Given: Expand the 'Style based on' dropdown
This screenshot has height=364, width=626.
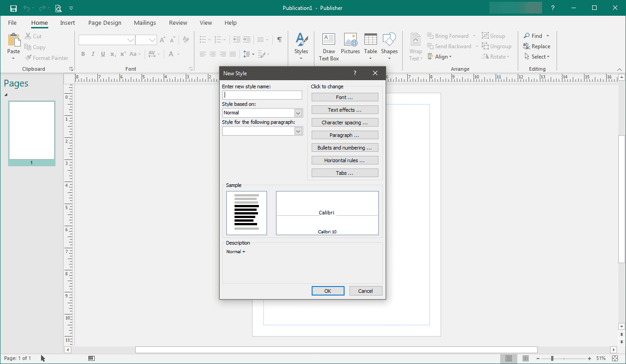Looking at the screenshot, I should [x=298, y=113].
